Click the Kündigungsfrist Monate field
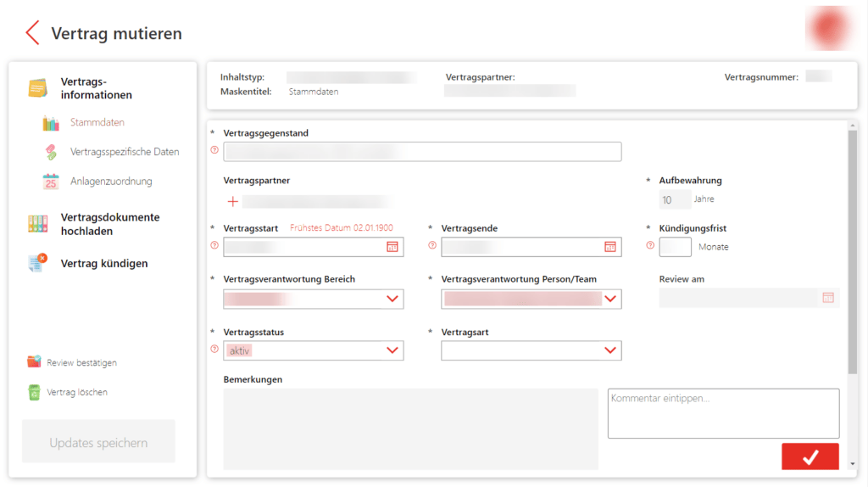 click(x=675, y=247)
